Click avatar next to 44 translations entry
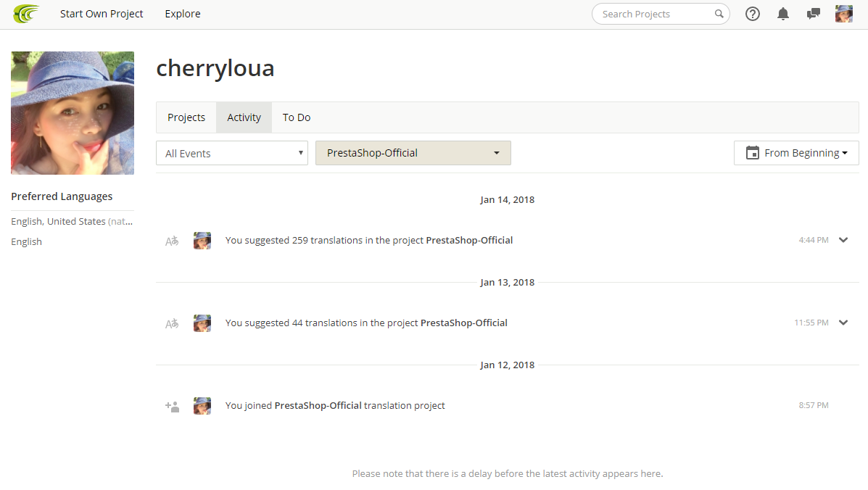This screenshot has width=868, height=490. pyautogui.click(x=202, y=323)
